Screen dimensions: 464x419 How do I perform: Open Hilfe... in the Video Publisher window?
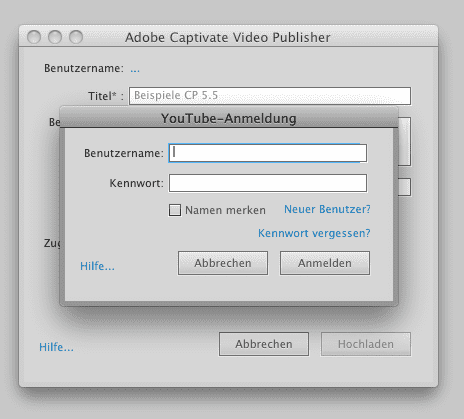pos(56,347)
